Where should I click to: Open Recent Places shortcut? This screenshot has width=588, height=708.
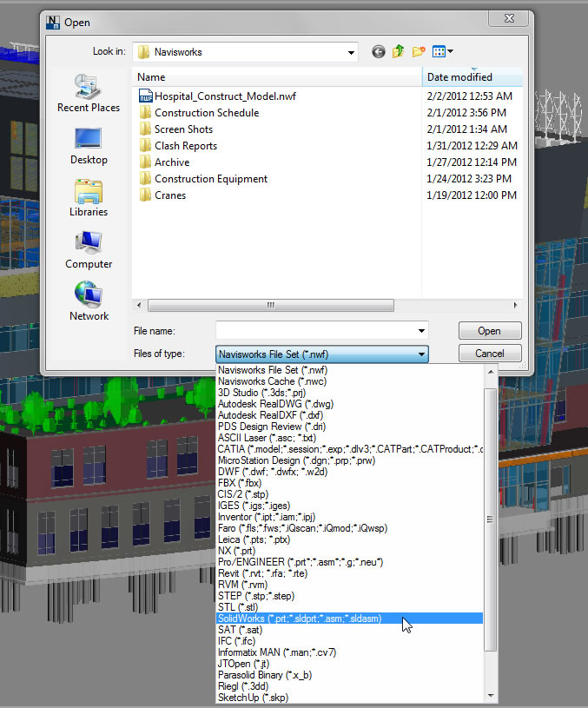tap(89, 94)
